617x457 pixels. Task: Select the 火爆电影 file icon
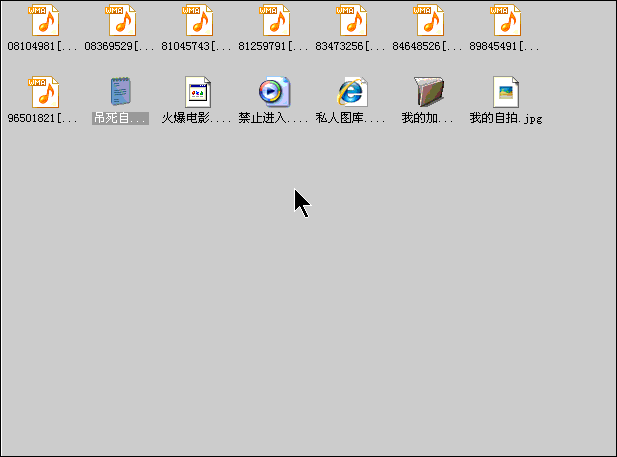(x=198, y=92)
